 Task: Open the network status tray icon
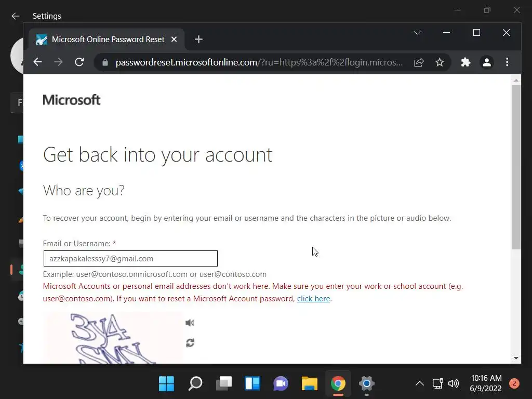pos(437,383)
